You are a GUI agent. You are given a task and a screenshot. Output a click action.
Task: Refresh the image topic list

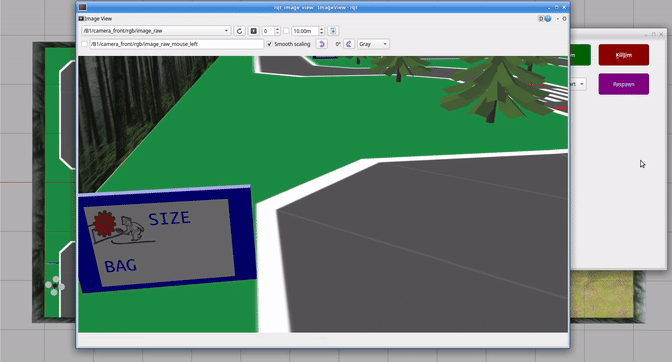coord(239,31)
